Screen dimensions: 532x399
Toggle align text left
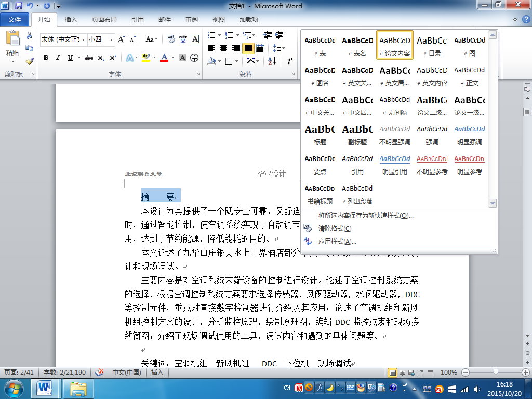[x=211, y=48]
